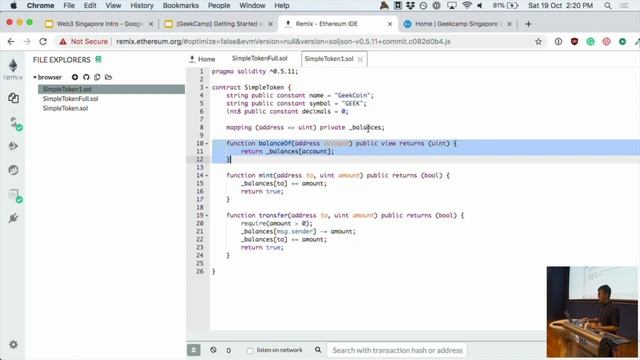Image resolution: width=640 pixels, height=360 pixels.
Task: Switch to the Home editor tab
Action: click(x=202, y=59)
